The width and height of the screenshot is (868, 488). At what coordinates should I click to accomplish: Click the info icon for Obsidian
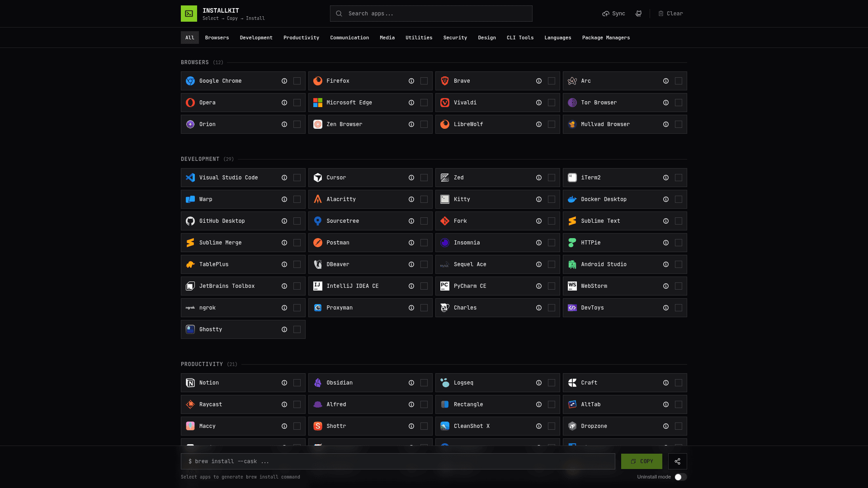(411, 383)
